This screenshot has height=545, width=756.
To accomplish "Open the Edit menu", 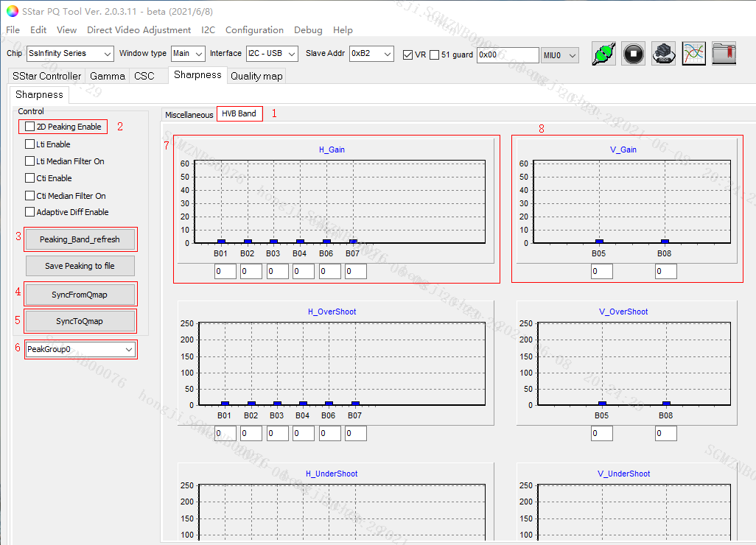I will (x=38, y=30).
